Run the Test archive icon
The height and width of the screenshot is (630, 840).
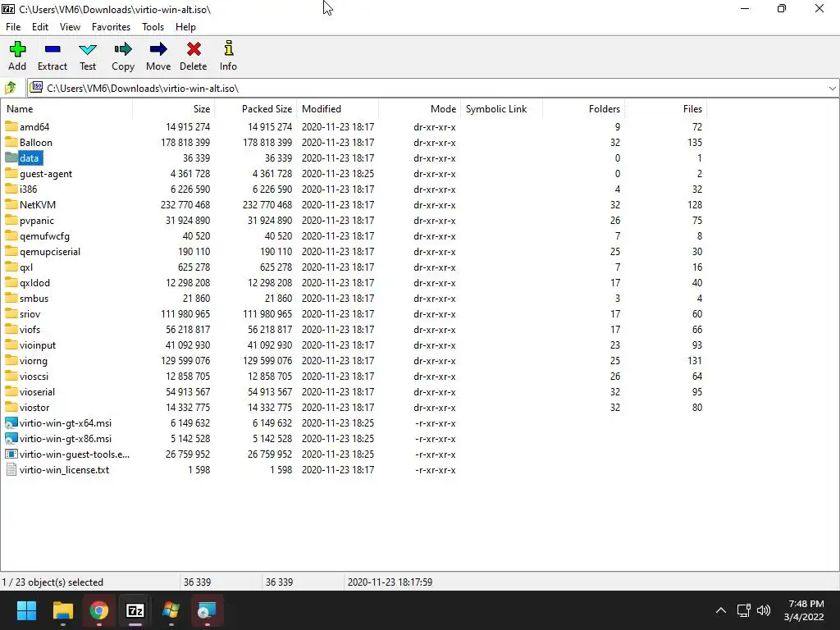click(88, 49)
